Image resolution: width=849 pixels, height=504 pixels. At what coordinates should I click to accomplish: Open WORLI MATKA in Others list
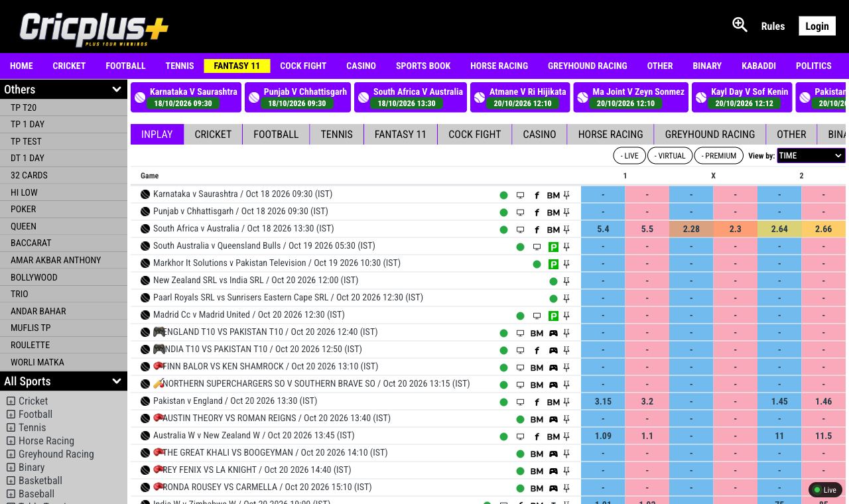click(x=64, y=363)
